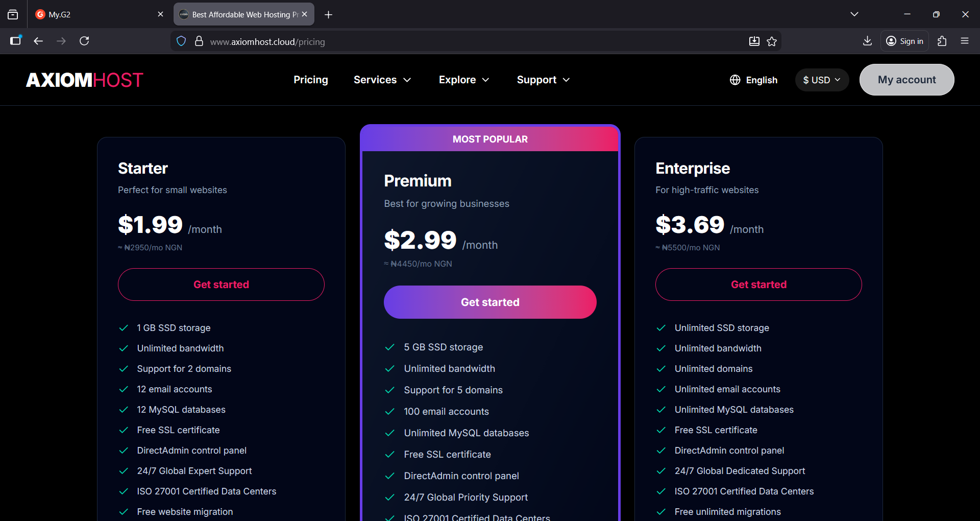Screen dimensions: 980x521
Task: Open the list all tabs chevron
Action: pos(854,14)
